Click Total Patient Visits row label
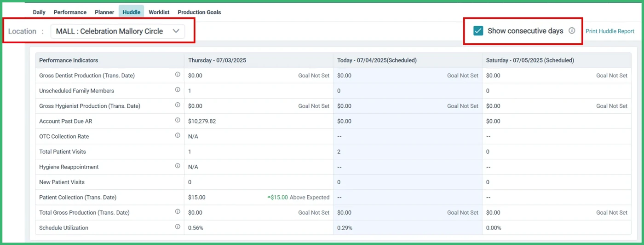This screenshot has width=644, height=245. 63,152
